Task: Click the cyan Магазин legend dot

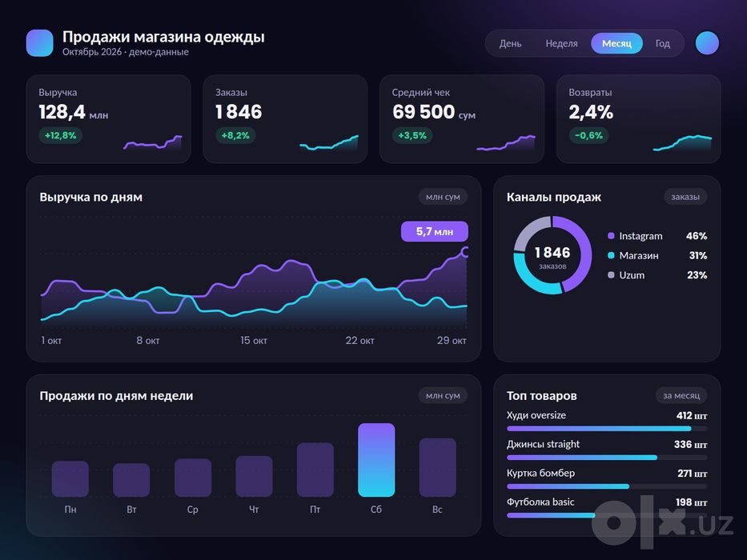Action: [x=611, y=255]
